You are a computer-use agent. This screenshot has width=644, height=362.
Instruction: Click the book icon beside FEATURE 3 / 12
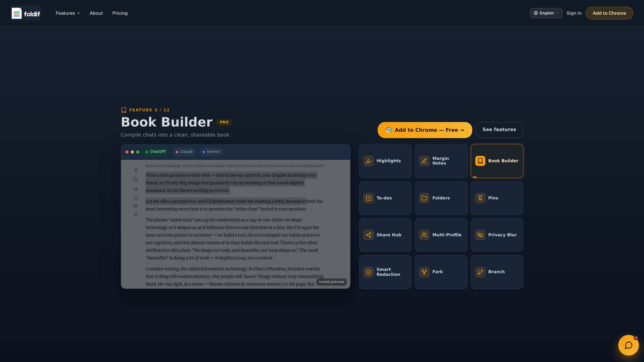click(x=123, y=110)
